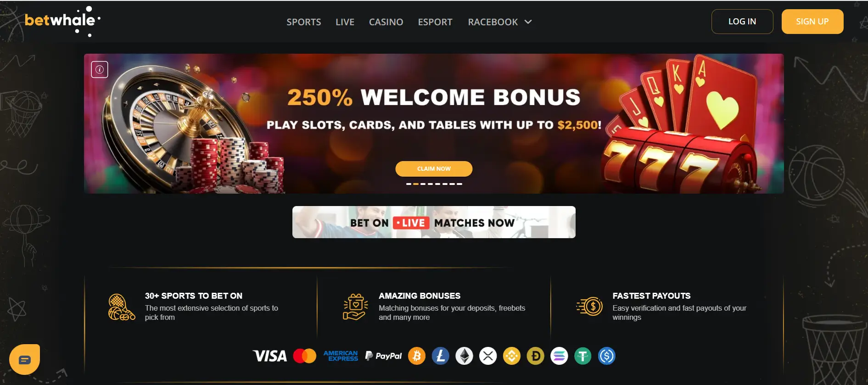Viewport: 868px width, 385px height.
Task: Click the betwhale logo
Action: [62, 21]
